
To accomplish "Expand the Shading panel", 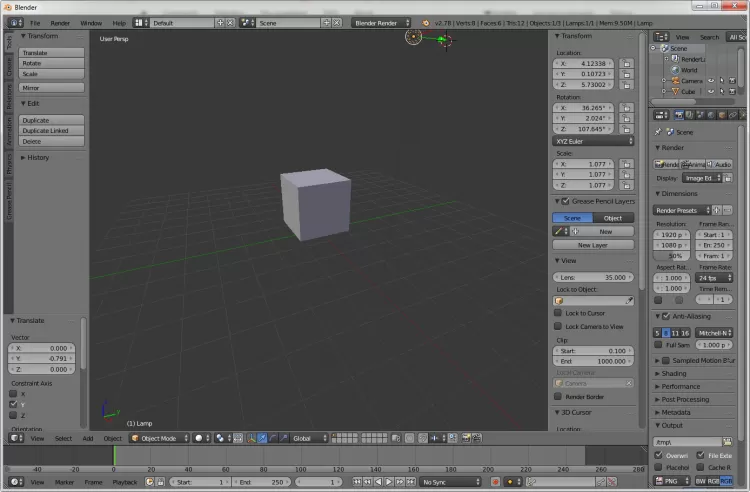I will [x=673, y=373].
